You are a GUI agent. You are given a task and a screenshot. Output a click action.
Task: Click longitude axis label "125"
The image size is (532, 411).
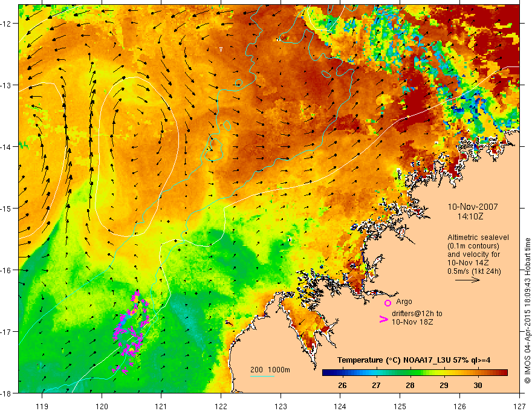pos(400,407)
